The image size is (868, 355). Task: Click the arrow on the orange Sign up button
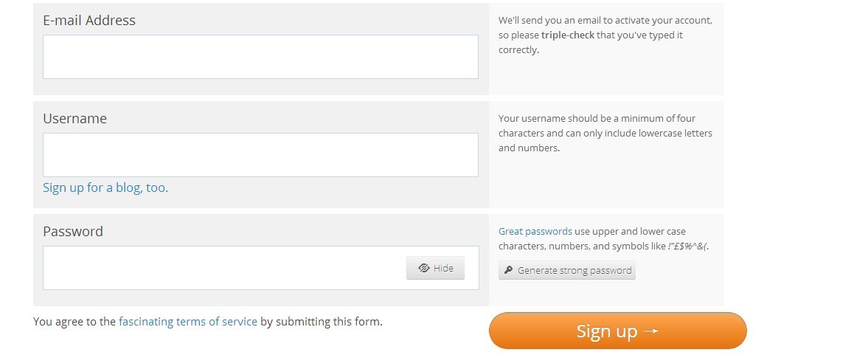tap(651, 331)
